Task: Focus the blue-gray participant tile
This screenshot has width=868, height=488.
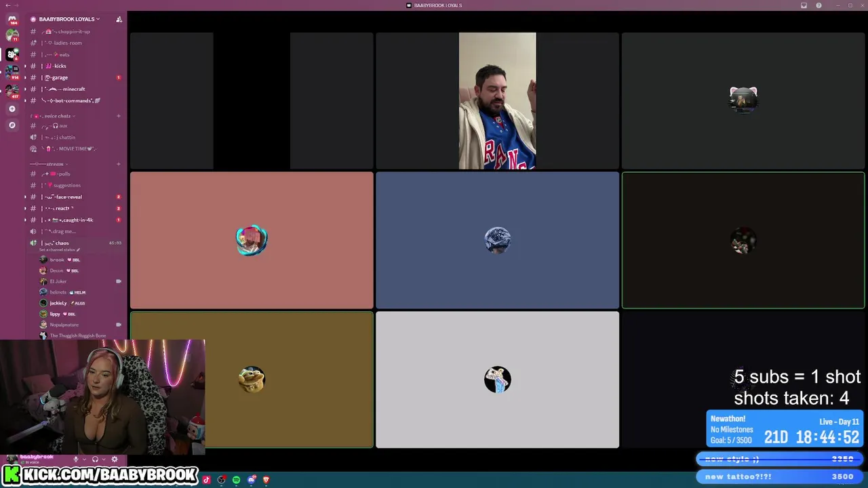Action: coord(497,240)
